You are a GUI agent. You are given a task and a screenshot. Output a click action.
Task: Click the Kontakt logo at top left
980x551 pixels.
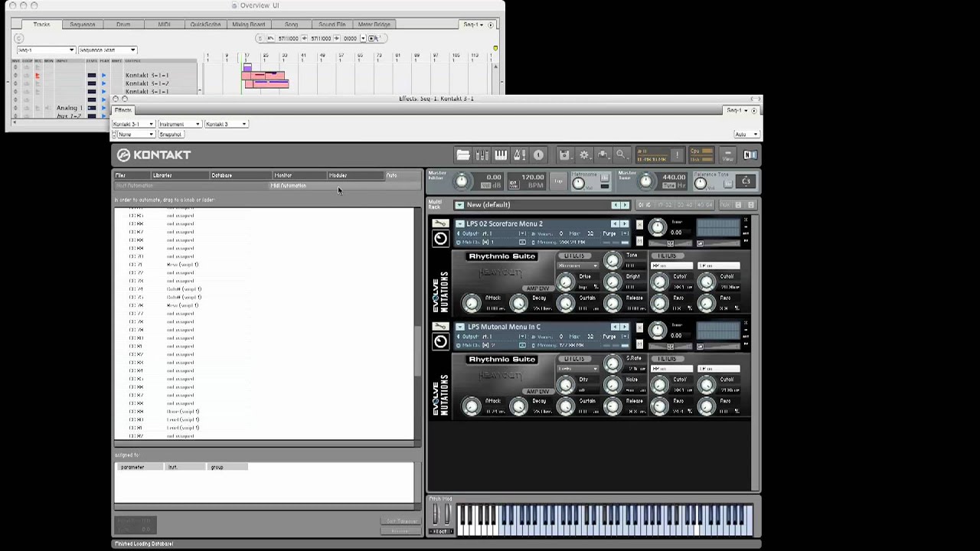[x=154, y=155]
